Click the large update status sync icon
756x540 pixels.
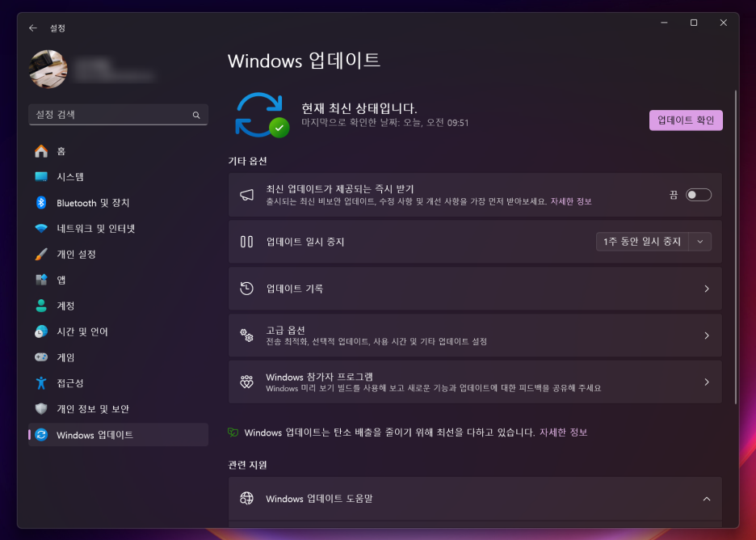point(262,115)
